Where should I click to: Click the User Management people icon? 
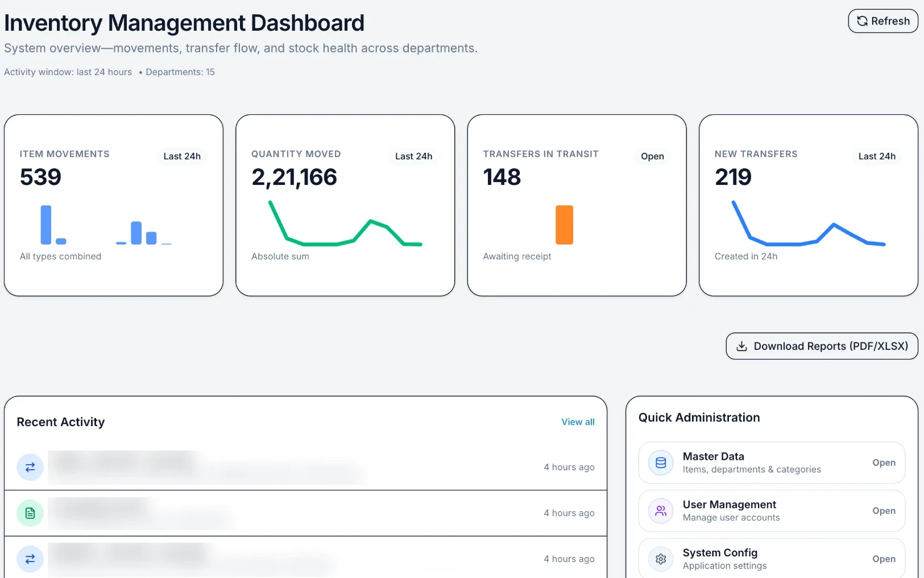coord(661,511)
